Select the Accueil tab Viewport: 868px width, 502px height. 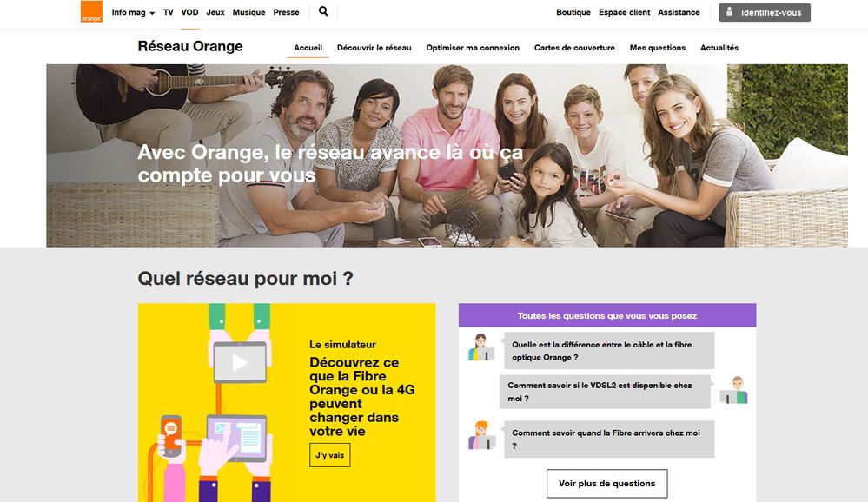[x=308, y=48]
